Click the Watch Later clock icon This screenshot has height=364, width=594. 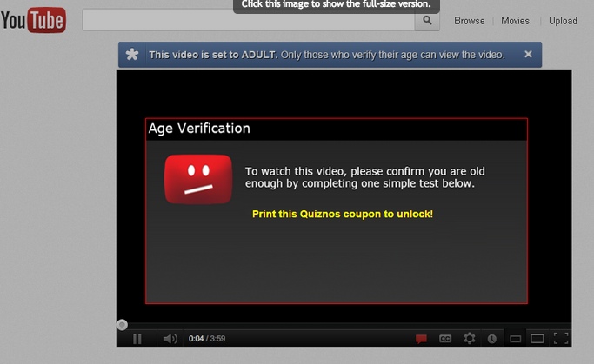(x=492, y=339)
